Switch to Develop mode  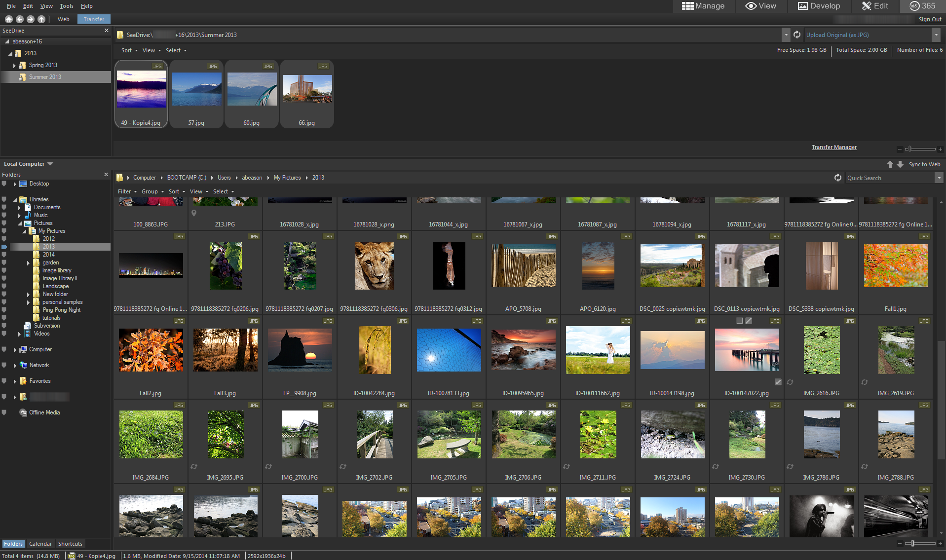point(819,6)
